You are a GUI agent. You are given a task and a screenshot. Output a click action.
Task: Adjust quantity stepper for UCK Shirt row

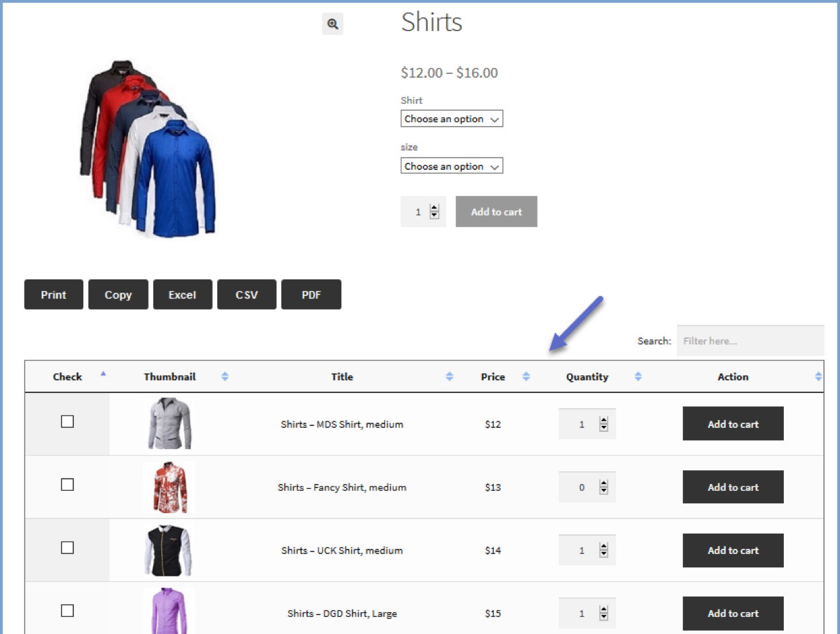click(604, 550)
